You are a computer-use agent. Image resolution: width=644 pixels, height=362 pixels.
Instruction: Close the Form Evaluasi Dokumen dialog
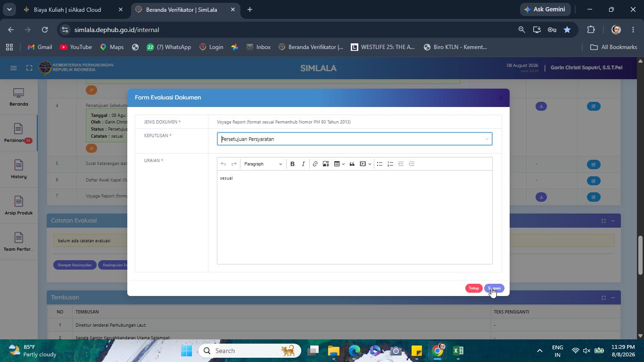tap(501, 98)
